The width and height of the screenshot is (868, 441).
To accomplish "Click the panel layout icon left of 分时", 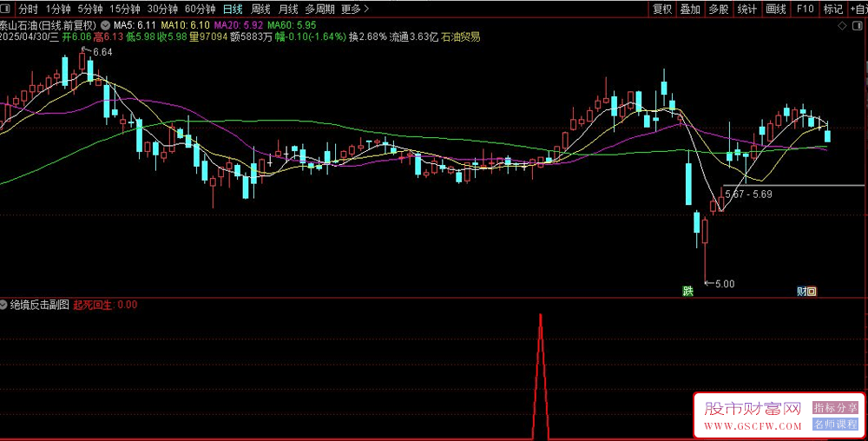I will 5,9.
